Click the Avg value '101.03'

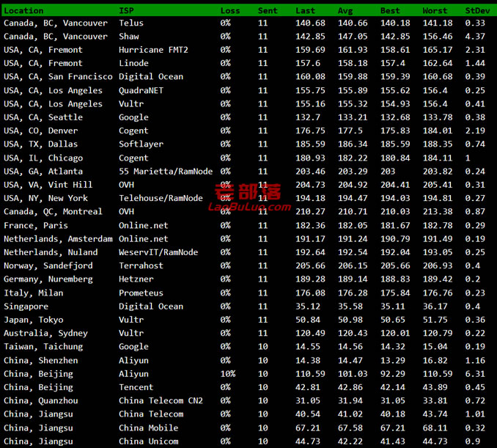click(353, 374)
